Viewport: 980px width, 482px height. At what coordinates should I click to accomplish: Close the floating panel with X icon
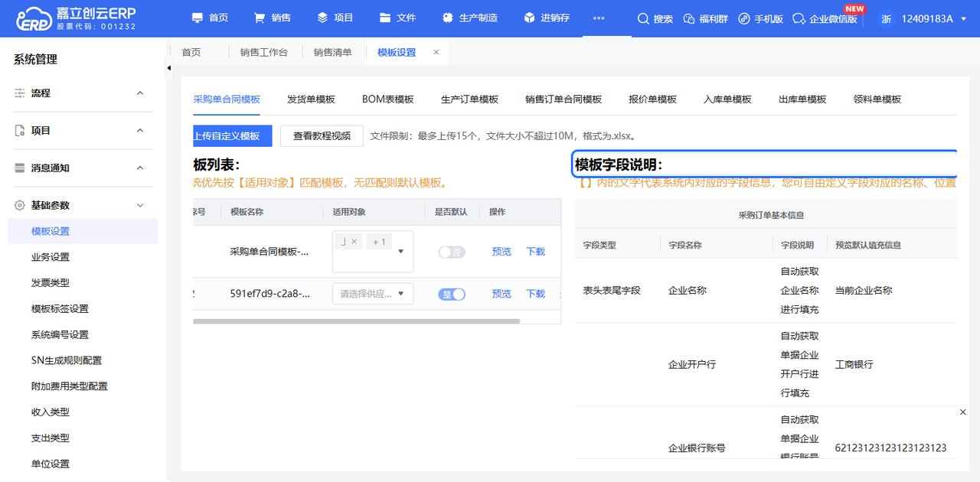click(x=963, y=412)
